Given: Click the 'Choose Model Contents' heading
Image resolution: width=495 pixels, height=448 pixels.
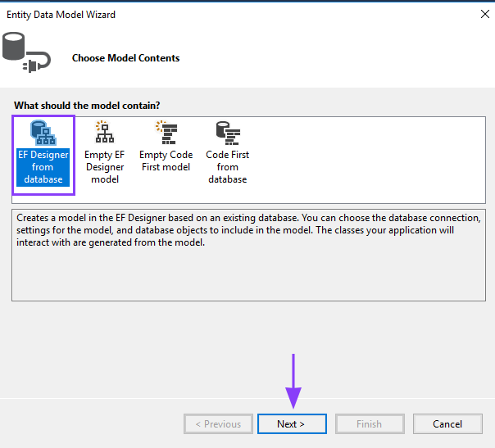Looking at the screenshot, I should 125,58.
